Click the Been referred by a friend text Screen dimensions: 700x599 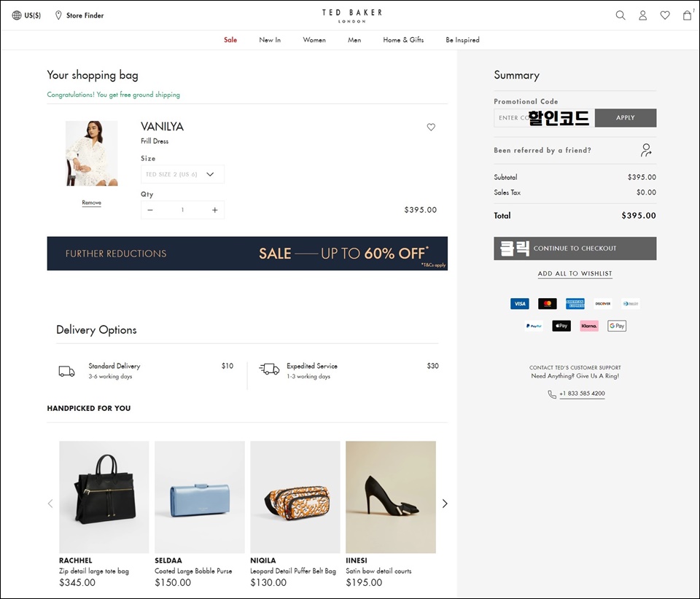(542, 150)
